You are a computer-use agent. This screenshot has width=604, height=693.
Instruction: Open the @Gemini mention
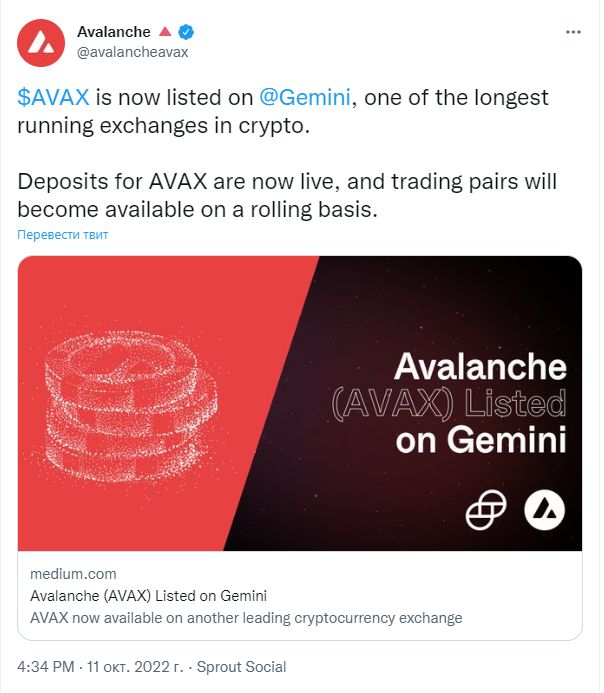(305, 97)
